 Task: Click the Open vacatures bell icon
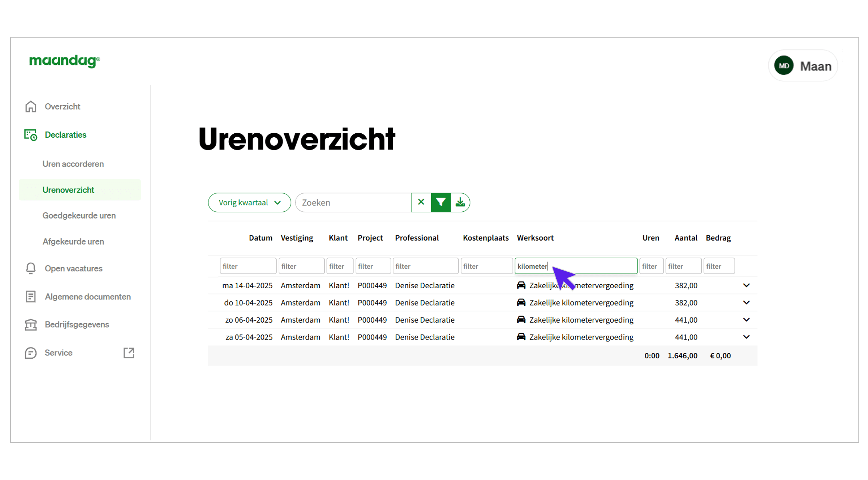pyautogui.click(x=31, y=269)
